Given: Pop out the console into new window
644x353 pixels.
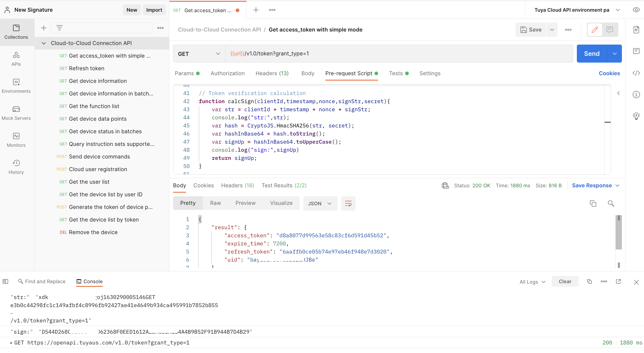Looking at the screenshot, I should (618, 282).
